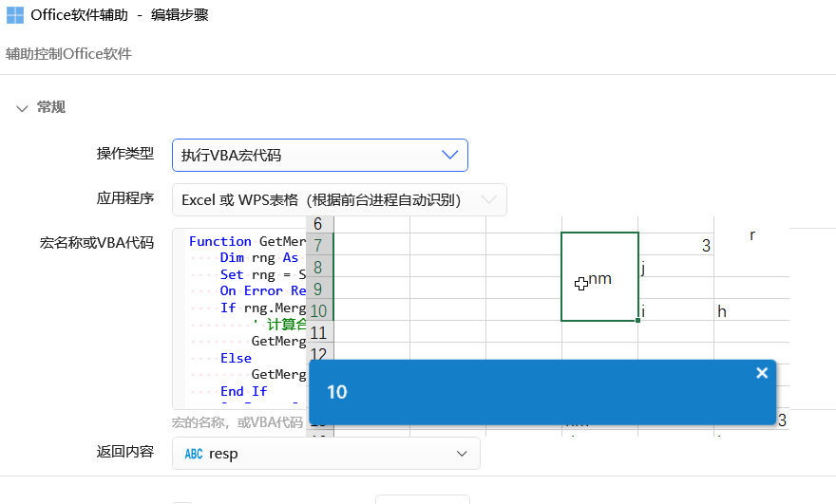Select row header 11 in the spreadsheet

click(x=318, y=332)
